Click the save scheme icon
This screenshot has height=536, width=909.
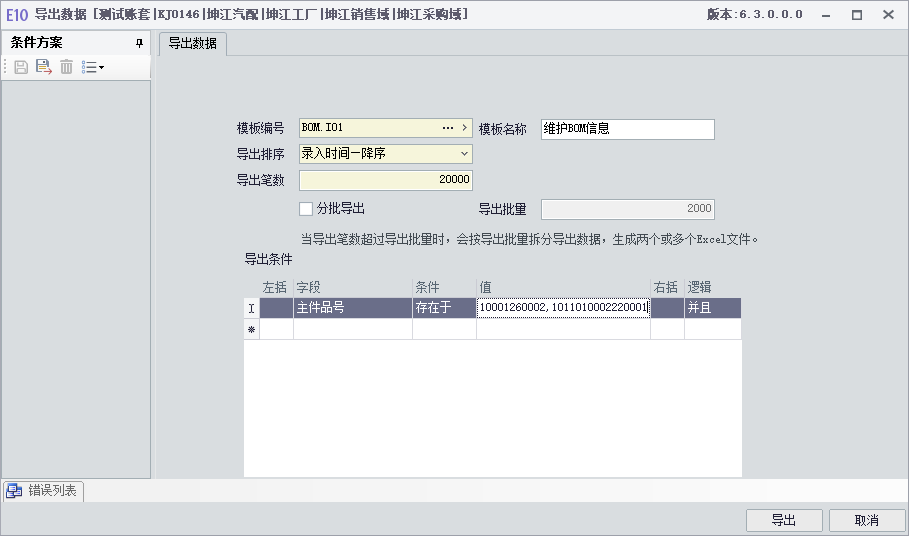pyautogui.click(x=21, y=67)
